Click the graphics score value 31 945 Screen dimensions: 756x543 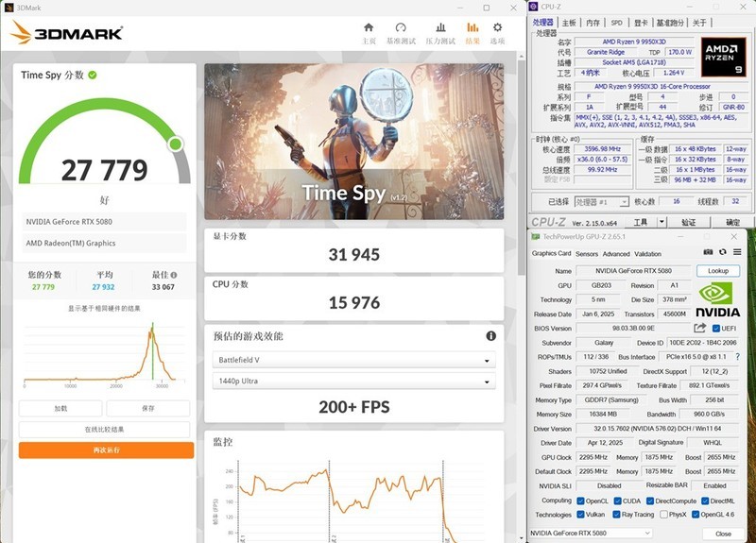[353, 254]
